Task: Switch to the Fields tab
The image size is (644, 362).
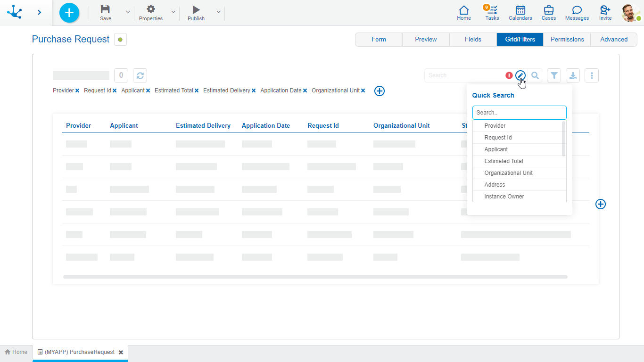Action: coord(473,40)
